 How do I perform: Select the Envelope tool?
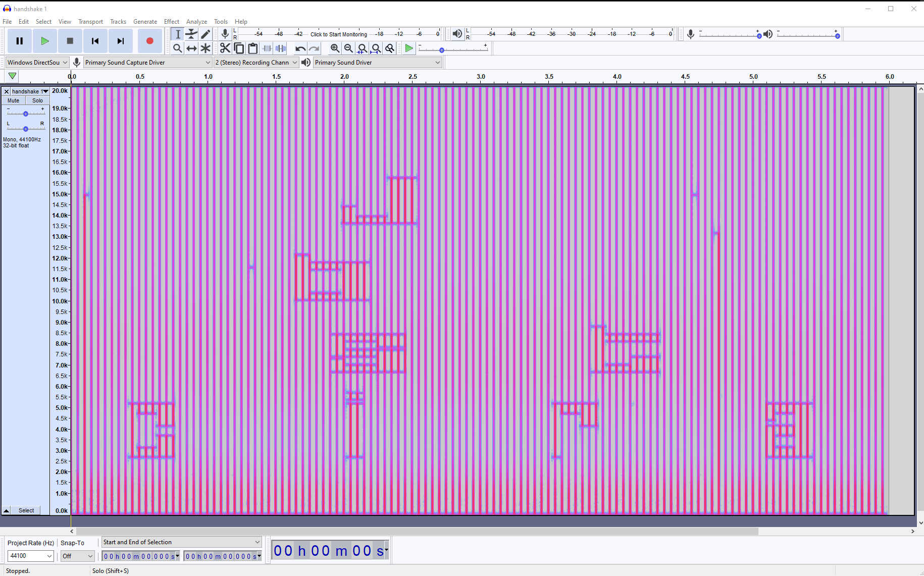[191, 34]
